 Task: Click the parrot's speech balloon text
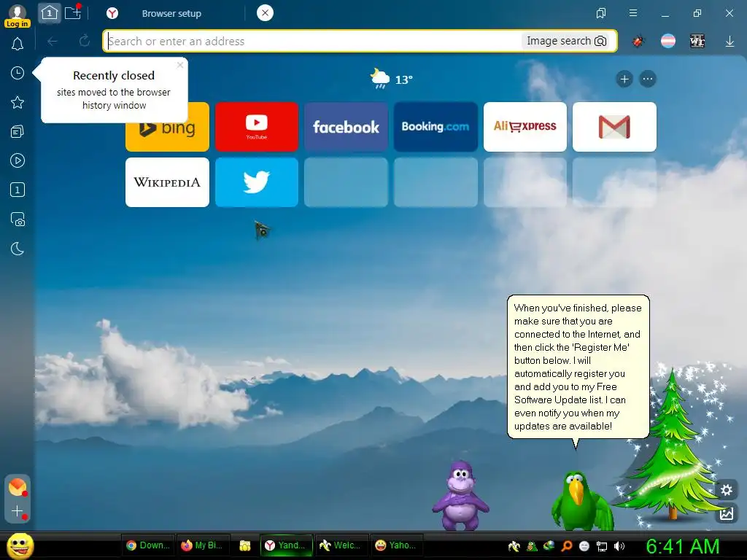coord(578,367)
